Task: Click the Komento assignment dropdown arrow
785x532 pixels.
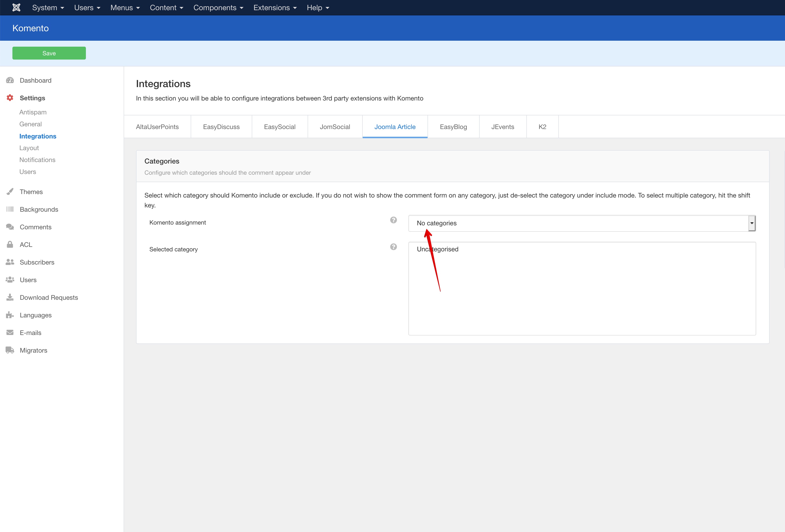Action: 751,223
